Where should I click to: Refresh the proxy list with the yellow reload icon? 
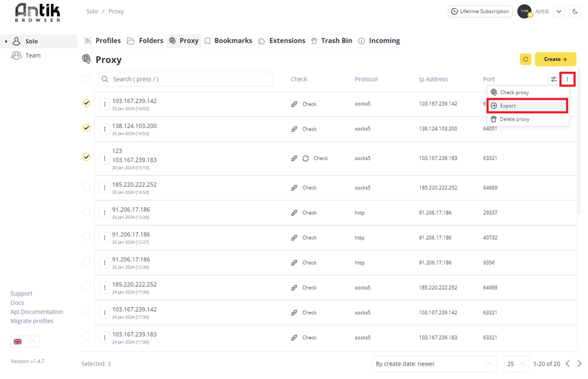tap(525, 59)
